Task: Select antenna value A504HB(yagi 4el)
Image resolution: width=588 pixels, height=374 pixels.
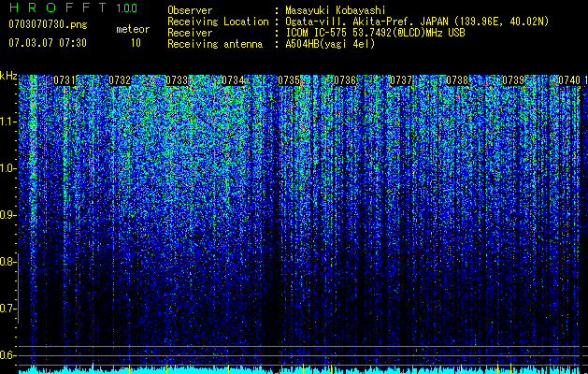Action: click(x=330, y=44)
